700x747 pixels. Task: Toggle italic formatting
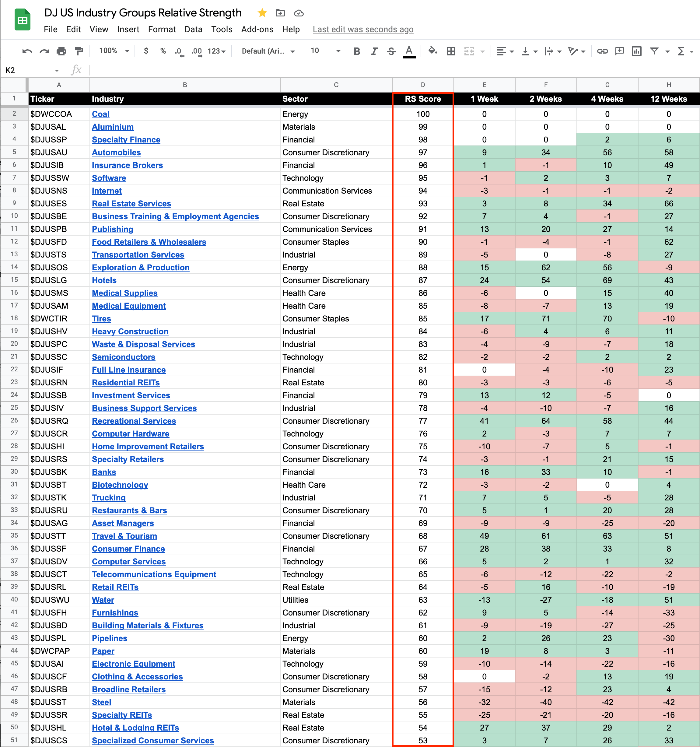pyautogui.click(x=374, y=51)
